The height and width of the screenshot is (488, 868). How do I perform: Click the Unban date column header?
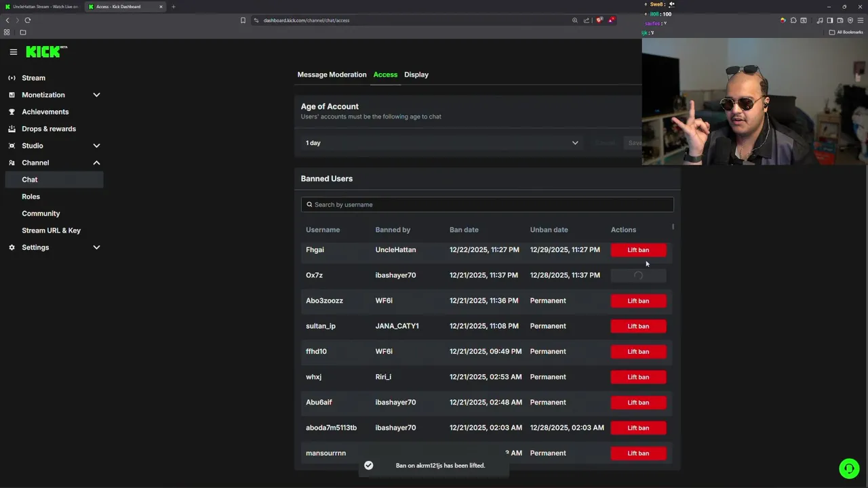549,230
